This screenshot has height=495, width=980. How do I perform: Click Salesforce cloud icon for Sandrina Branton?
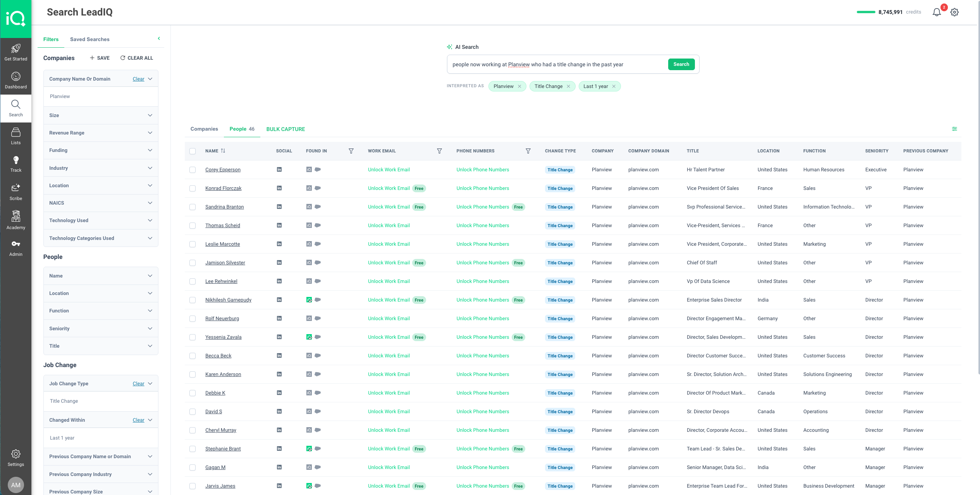point(318,207)
